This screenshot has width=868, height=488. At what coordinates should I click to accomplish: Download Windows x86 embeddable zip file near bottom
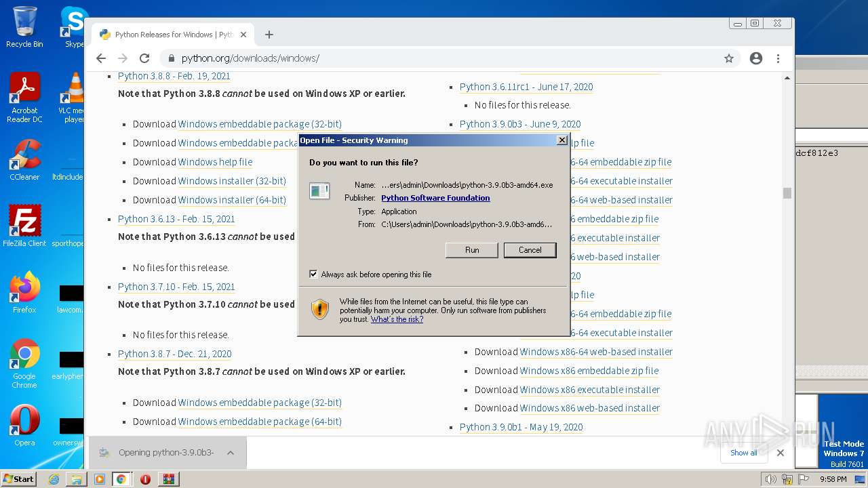(x=589, y=371)
